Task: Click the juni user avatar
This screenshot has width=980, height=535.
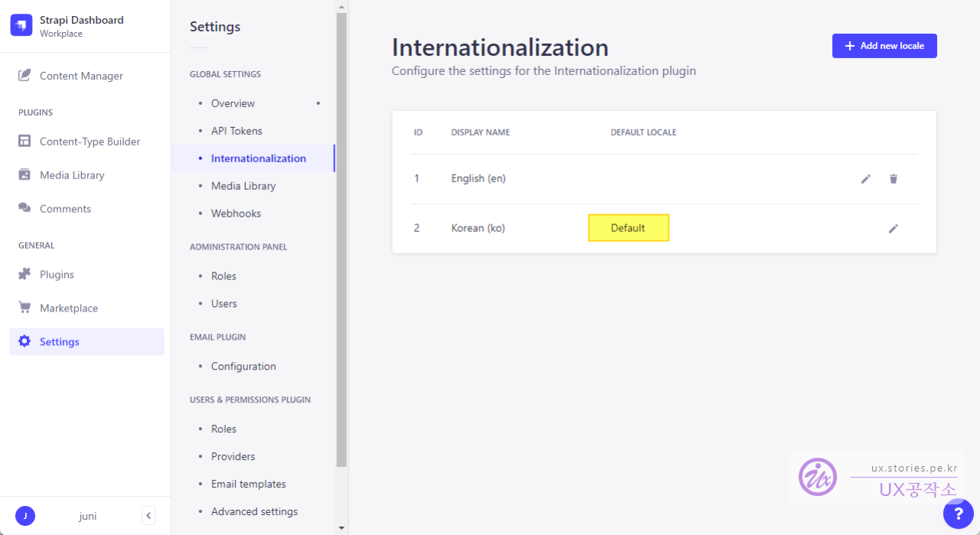Action: click(25, 516)
